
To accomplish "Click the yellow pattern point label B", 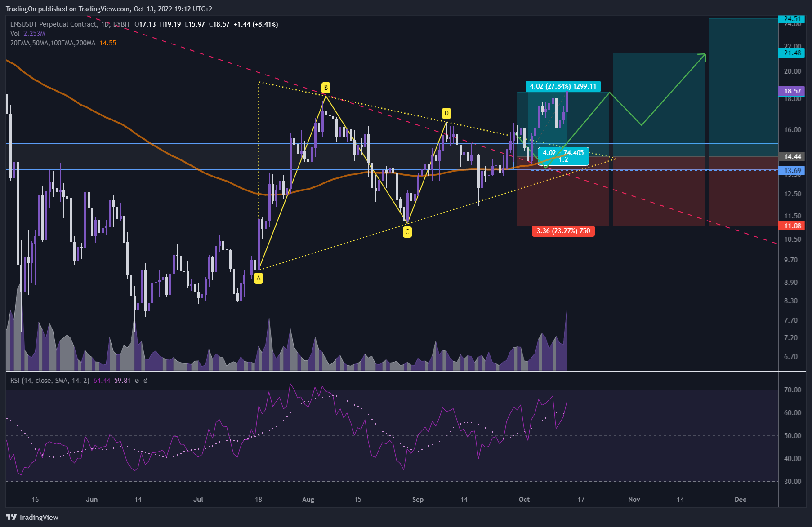I will click(x=326, y=88).
